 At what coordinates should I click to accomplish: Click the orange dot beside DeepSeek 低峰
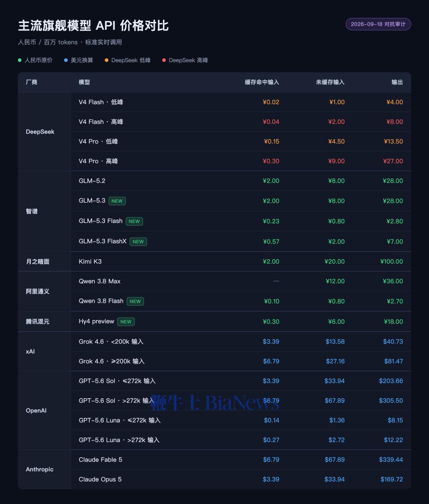coord(106,60)
